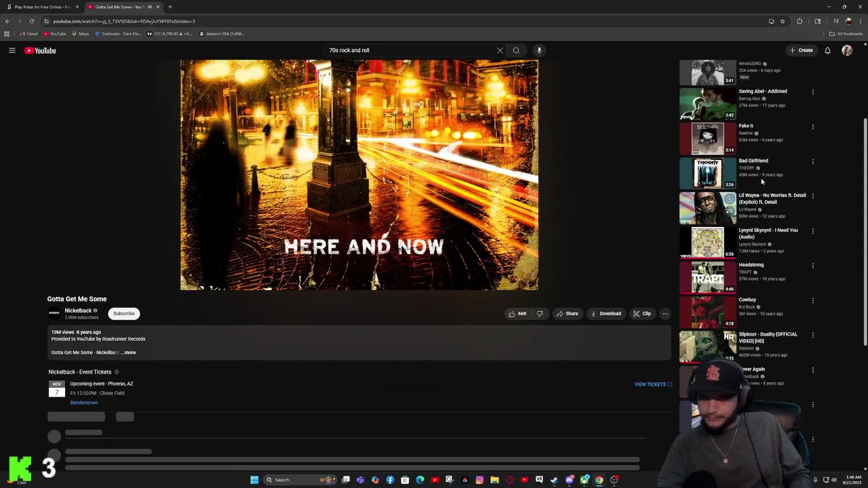Go back in browser history

[x=7, y=21]
